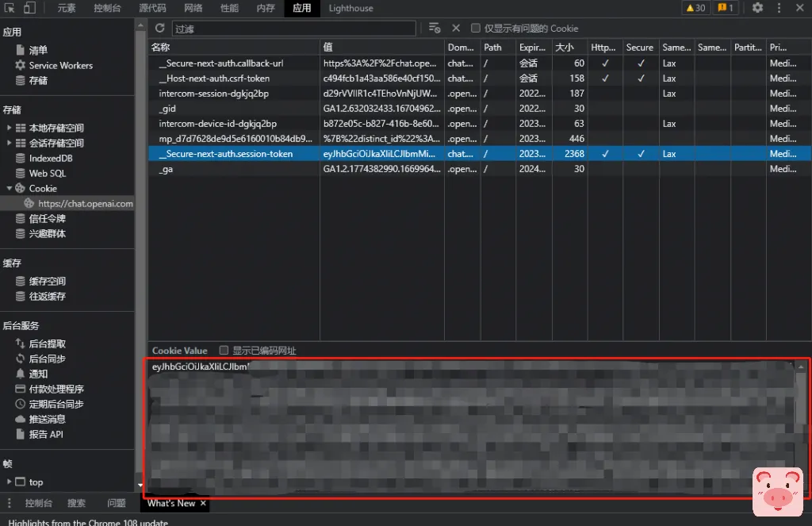Viewport: 812px width, 526px height.
Task: Select __Secure-next-auth.callback-url cookie row
Action: 480,63
